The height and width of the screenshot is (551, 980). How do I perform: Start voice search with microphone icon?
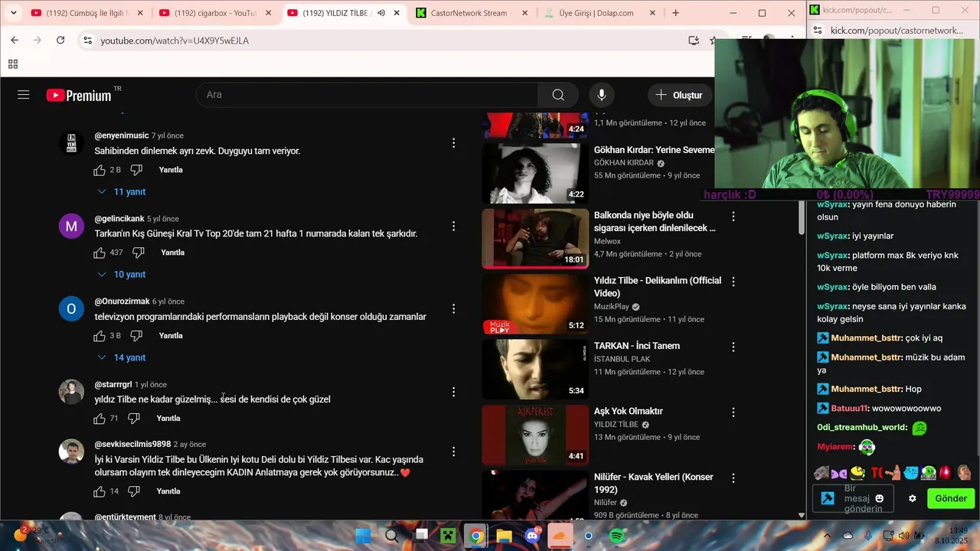(602, 95)
